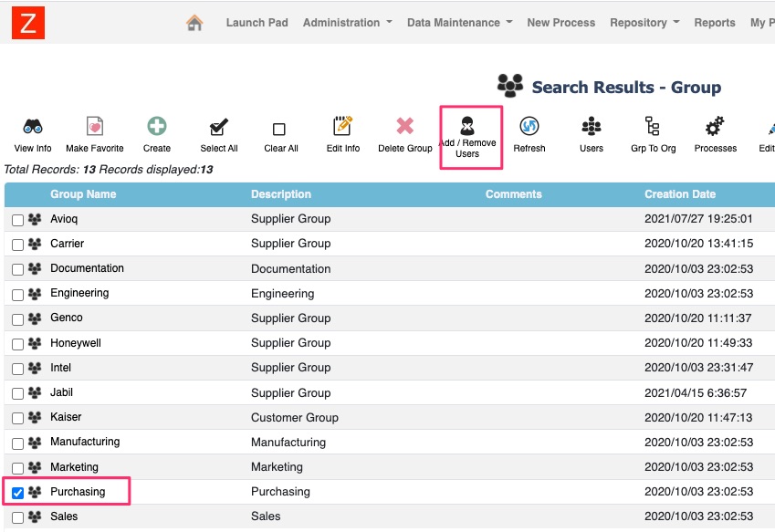Sort by Comments column header
The height and width of the screenshot is (532, 775).
pyautogui.click(x=514, y=194)
